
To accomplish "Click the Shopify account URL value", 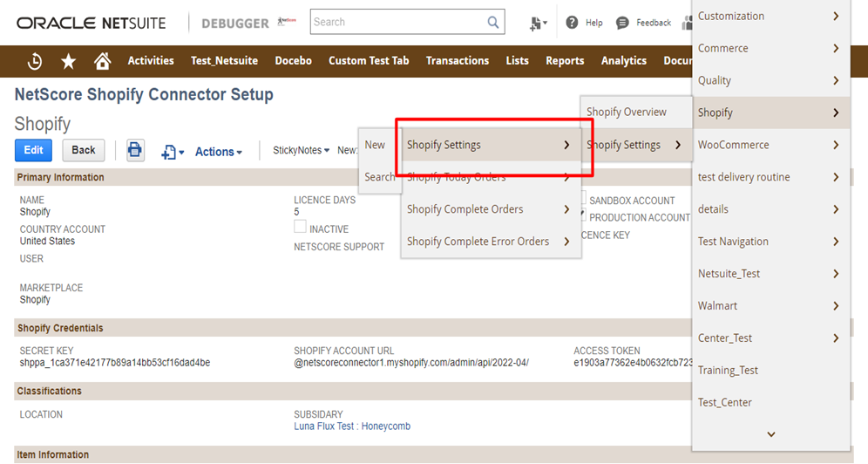I will (x=411, y=363).
